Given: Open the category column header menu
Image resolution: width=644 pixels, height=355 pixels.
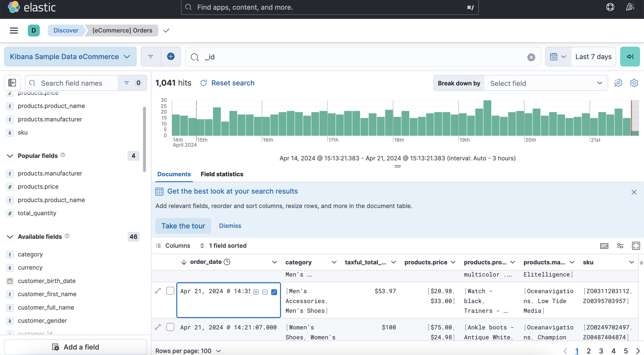Looking at the screenshot, I should tap(334, 262).
